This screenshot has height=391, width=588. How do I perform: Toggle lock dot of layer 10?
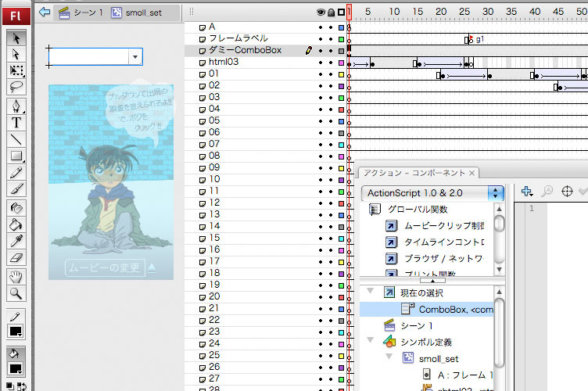click(331, 180)
